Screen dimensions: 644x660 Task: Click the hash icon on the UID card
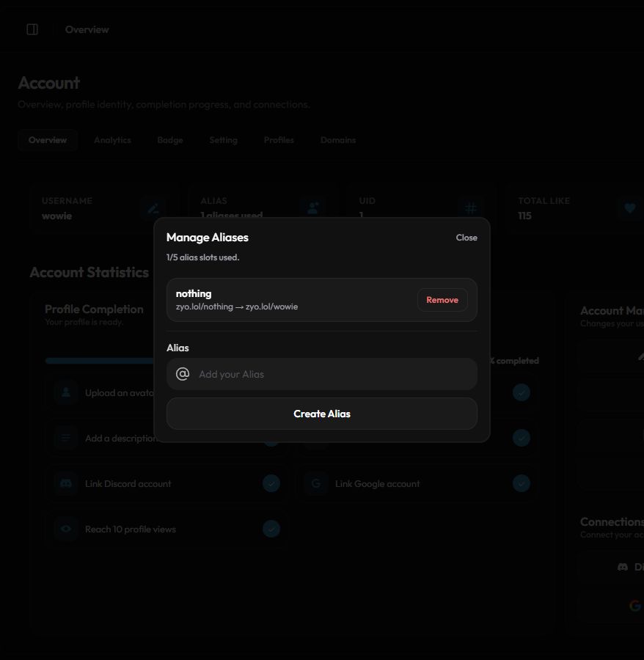click(471, 208)
